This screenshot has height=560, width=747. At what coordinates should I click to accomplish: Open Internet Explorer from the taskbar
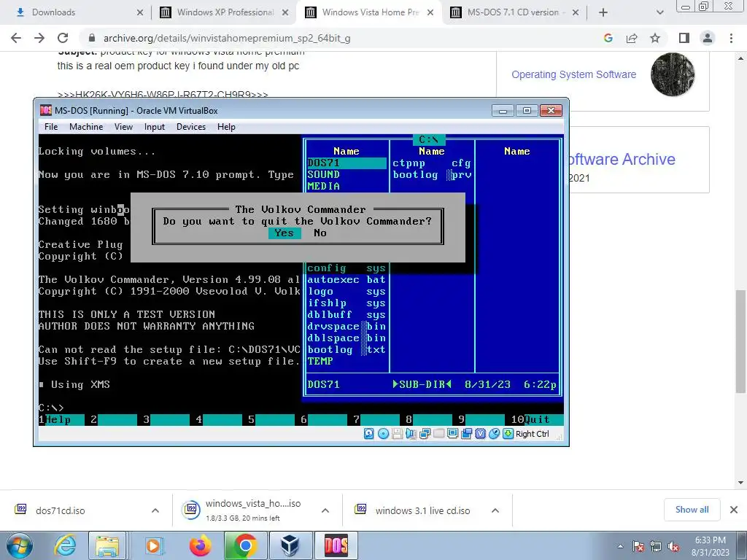pos(64,545)
